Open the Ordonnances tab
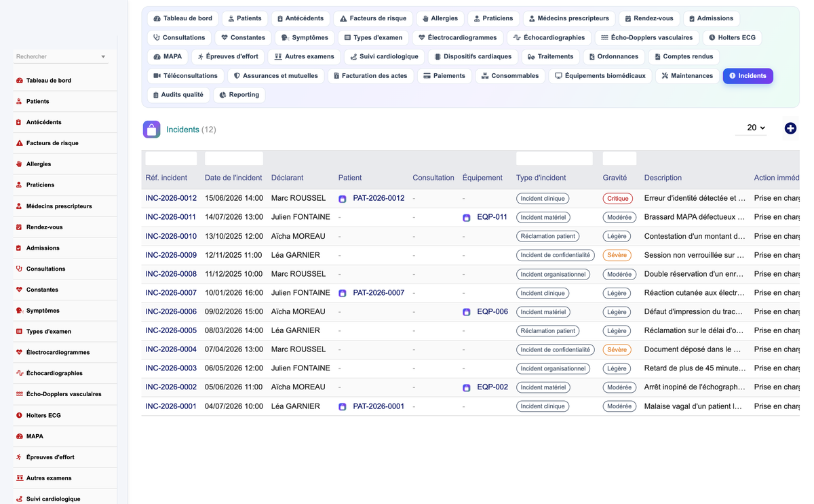 pos(613,57)
